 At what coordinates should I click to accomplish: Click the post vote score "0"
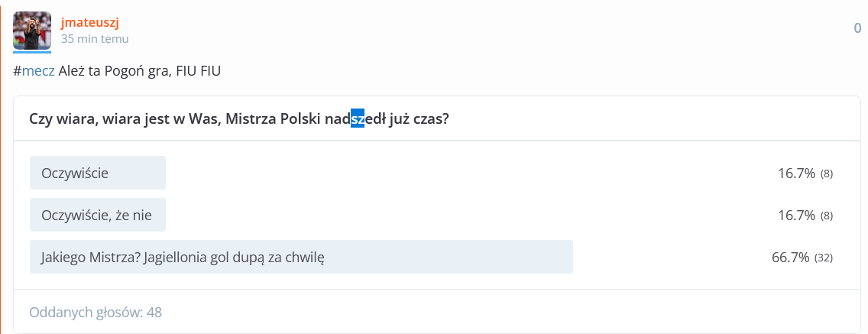tap(857, 28)
